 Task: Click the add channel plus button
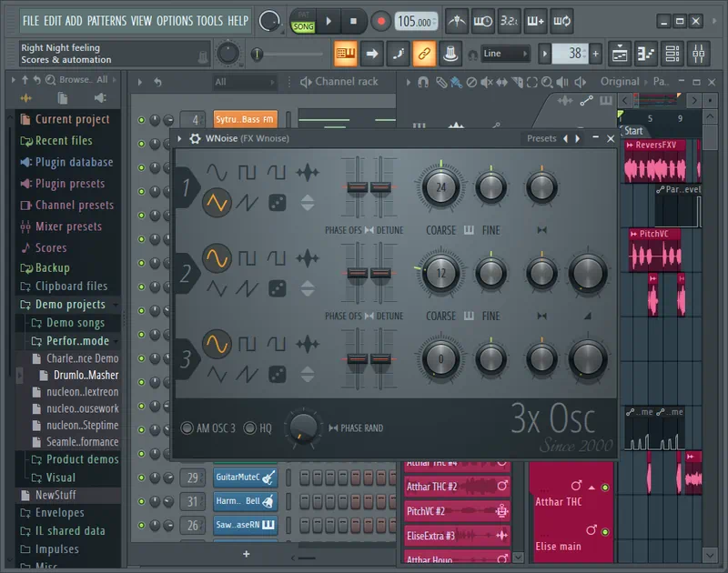(x=246, y=554)
